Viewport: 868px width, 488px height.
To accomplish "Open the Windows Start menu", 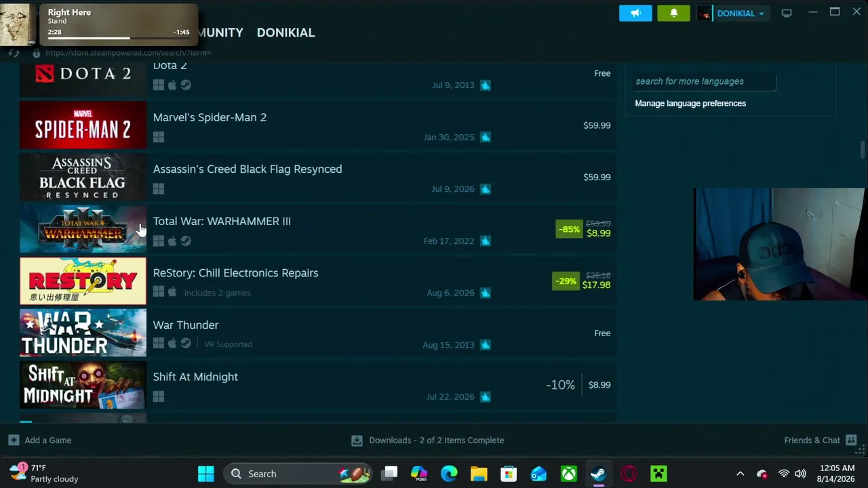I will point(206,474).
